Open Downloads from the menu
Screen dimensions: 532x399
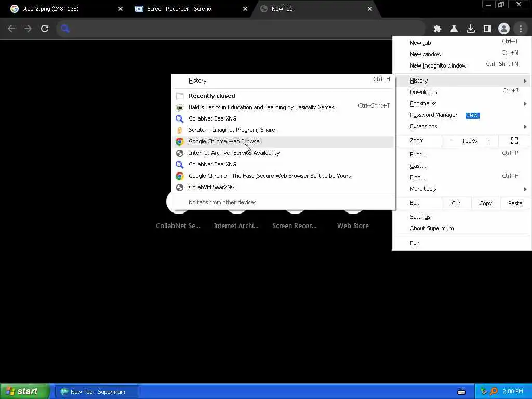click(462, 92)
